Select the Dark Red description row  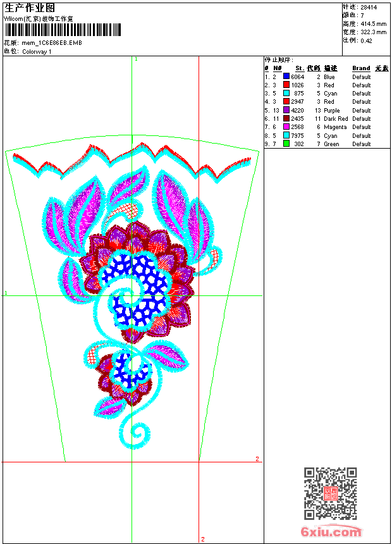click(327, 118)
